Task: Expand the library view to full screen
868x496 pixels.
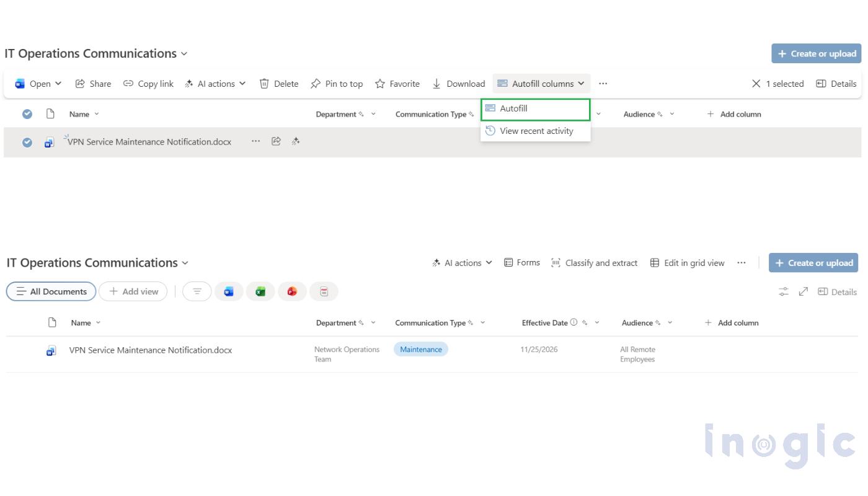Action: 802,291
